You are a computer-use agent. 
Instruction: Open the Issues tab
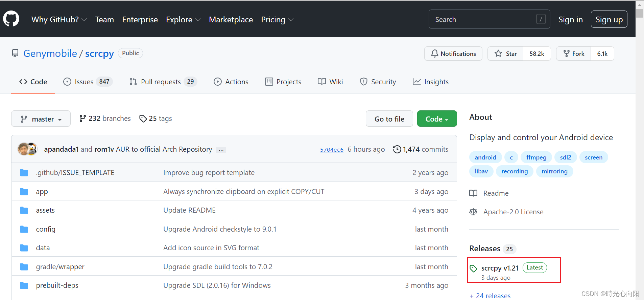coord(88,82)
